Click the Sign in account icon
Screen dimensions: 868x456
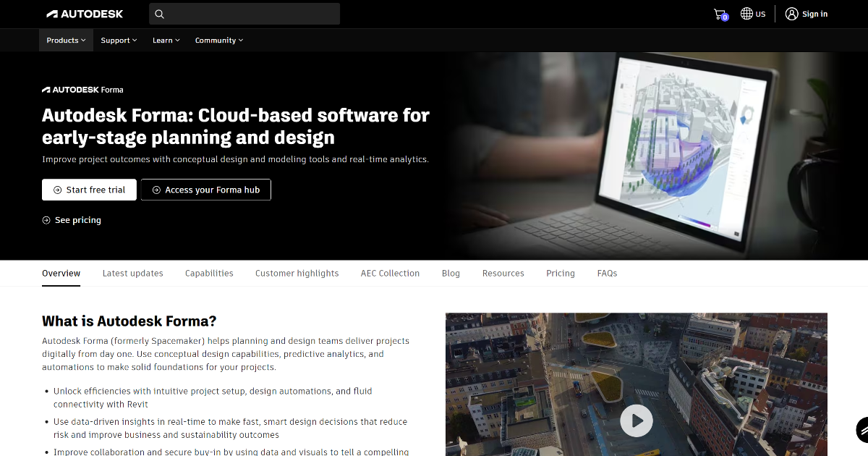click(791, 13)
